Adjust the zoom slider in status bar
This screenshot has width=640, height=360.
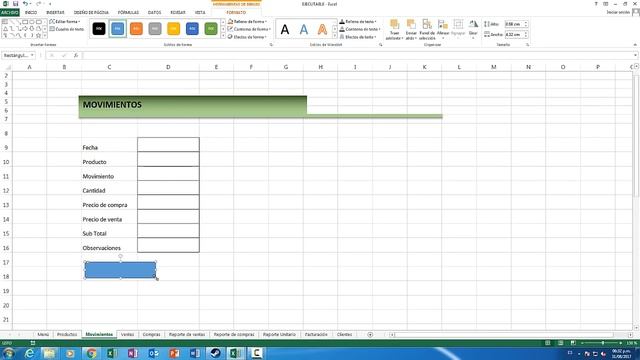(x=603, y=343)
